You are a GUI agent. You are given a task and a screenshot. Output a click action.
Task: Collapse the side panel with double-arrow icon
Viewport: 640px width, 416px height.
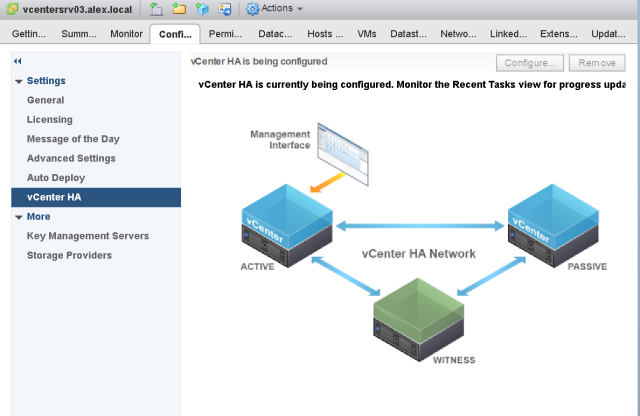tap(17, 61)
